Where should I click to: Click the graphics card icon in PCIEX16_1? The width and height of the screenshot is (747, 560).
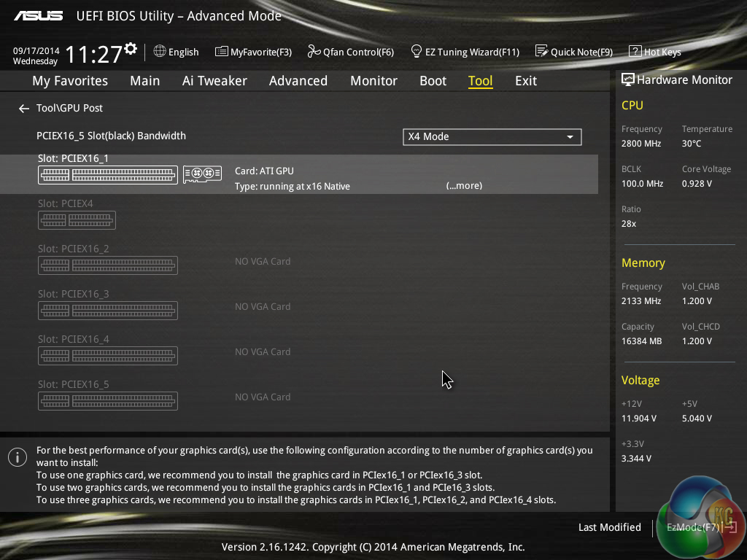tap(203, 174)
